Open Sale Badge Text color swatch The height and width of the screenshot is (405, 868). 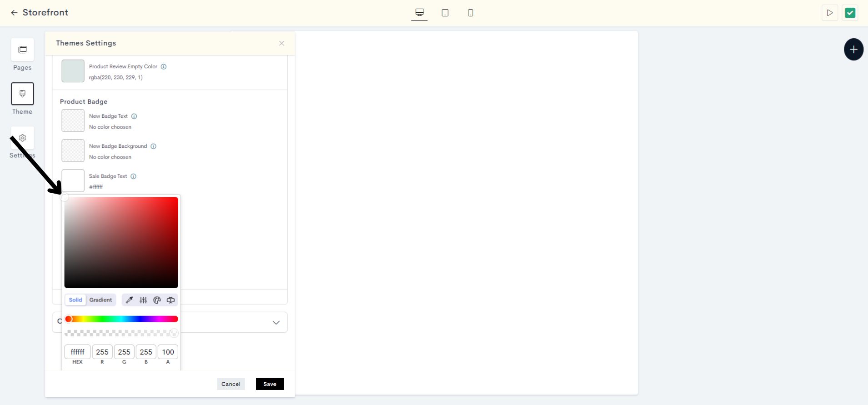[73, 180]
